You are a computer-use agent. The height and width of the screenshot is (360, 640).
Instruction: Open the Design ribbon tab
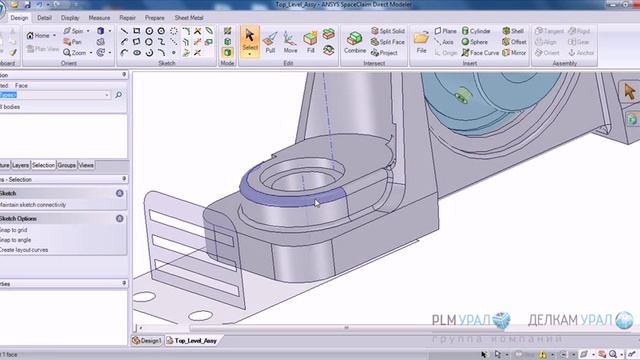[x=19, y=18]
